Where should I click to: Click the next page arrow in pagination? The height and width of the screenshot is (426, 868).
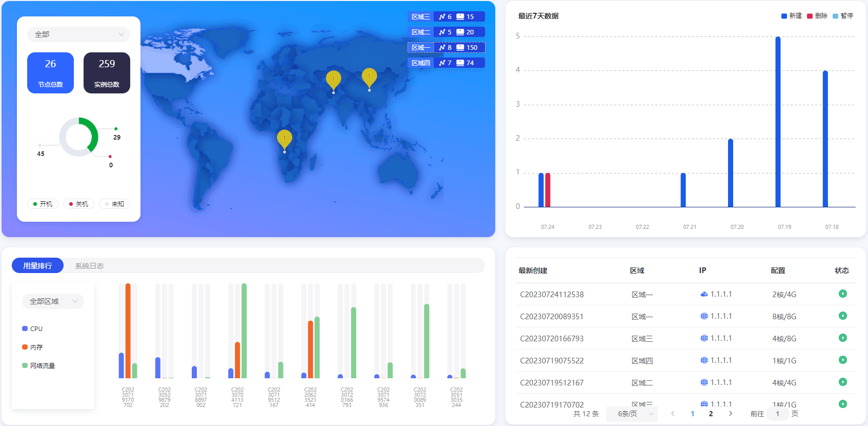[731, 414]
